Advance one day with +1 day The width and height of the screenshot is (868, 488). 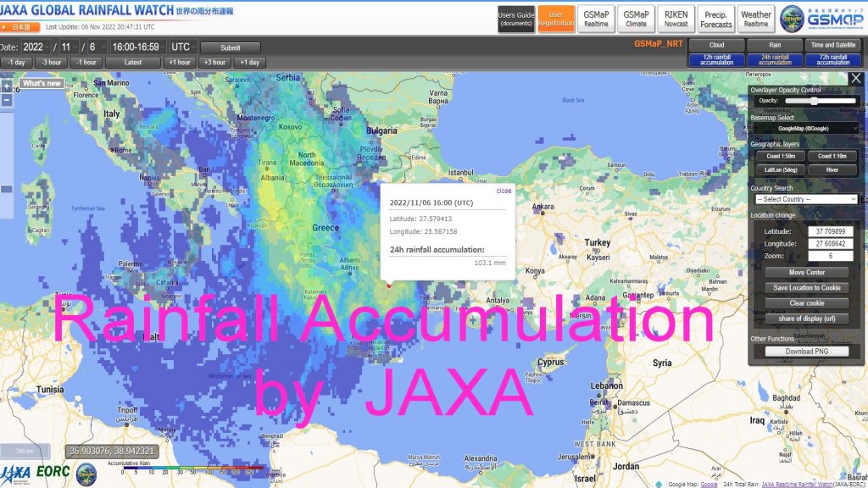click(x=250, y=63)
